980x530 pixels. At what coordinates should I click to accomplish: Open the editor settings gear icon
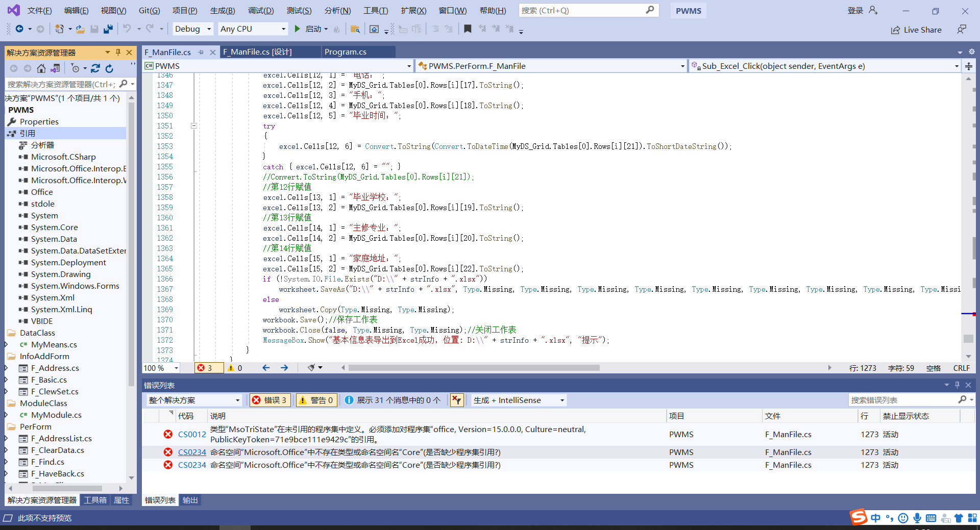point(972,52)
